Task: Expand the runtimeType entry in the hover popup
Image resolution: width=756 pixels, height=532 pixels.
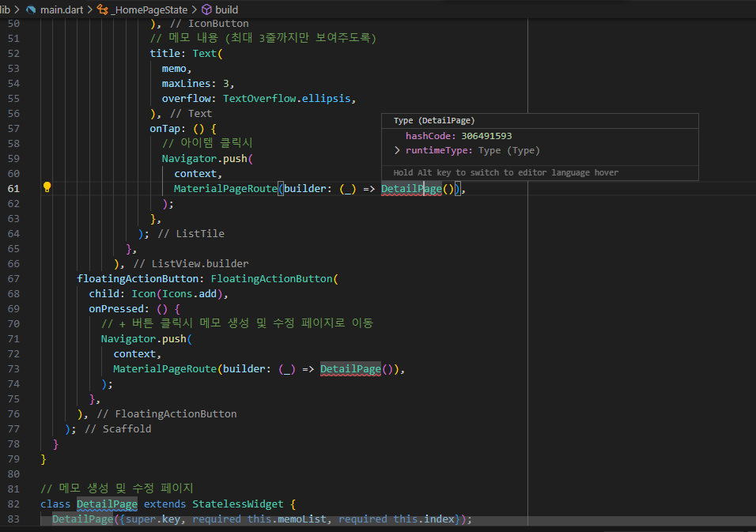Action: click(397, 150)
